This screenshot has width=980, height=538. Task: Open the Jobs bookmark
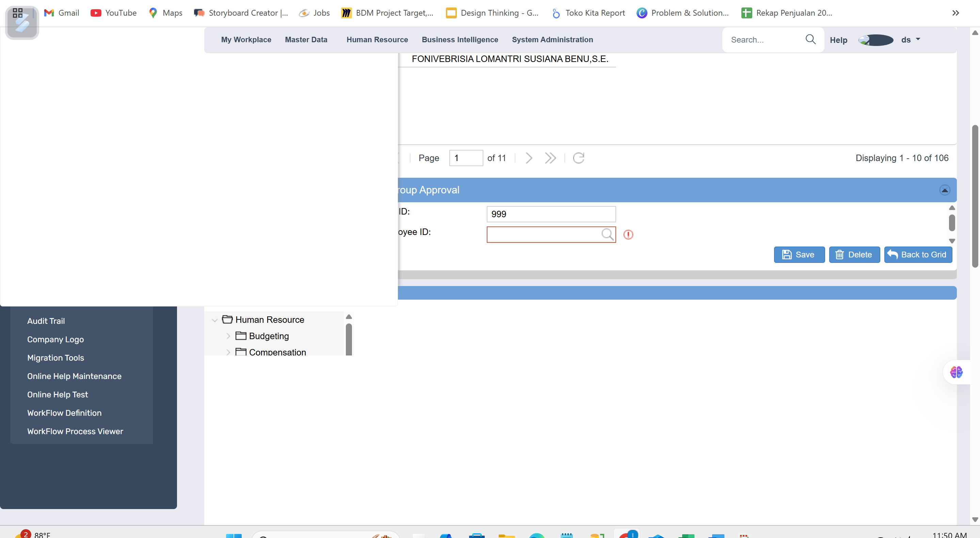(314, 13)
